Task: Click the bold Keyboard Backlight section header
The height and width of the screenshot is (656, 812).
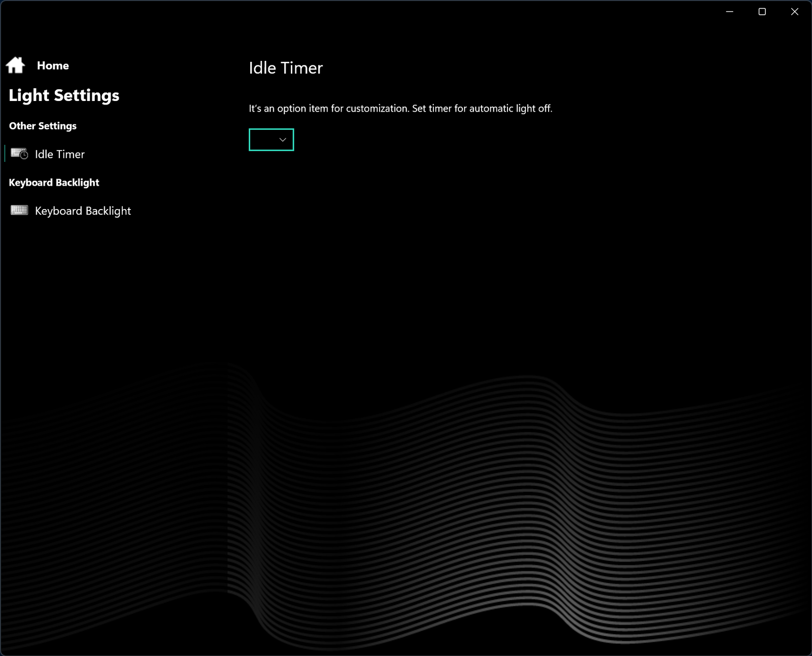Action: [x=54, y=183]
